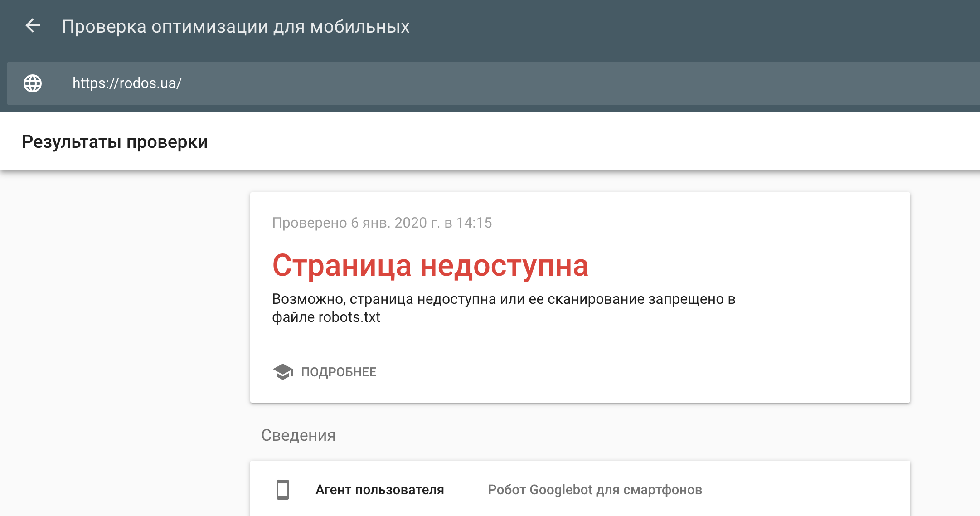Click the 'Проверено 6 янв. 2020 г. в 14:15' timestamp
This screenshot has height=516, width=980.
coord(382,223)
